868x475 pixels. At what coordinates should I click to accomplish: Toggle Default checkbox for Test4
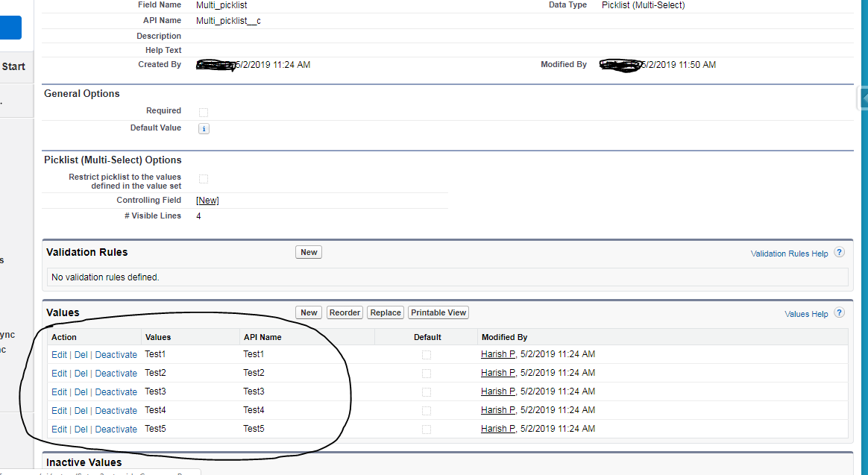(x=427, y=411)
